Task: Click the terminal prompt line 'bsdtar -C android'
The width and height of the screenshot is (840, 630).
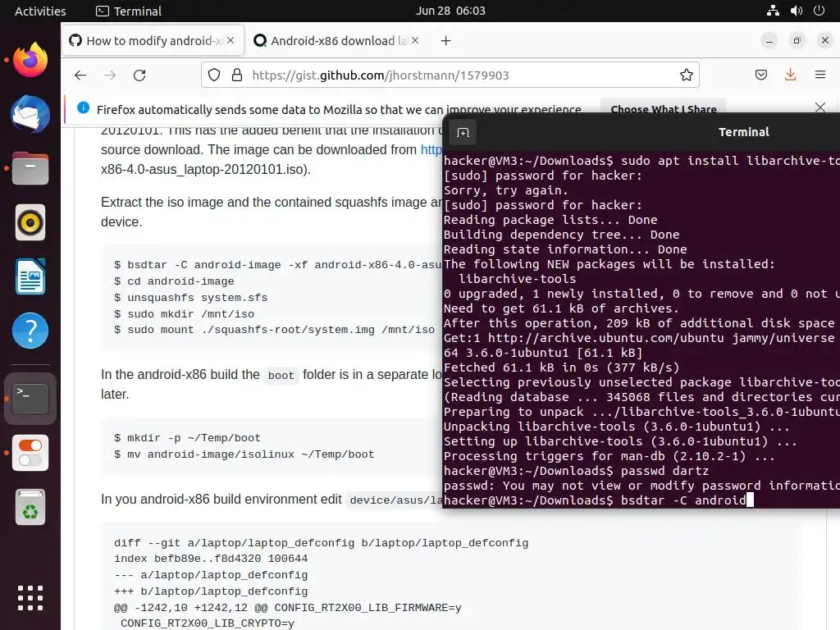Action: pos(598,500)
